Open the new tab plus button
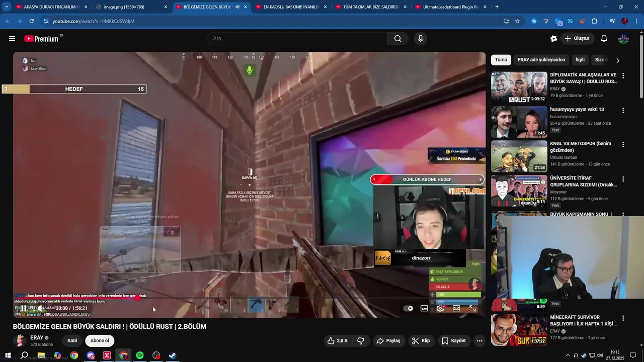644x362 pixels. 497,7
